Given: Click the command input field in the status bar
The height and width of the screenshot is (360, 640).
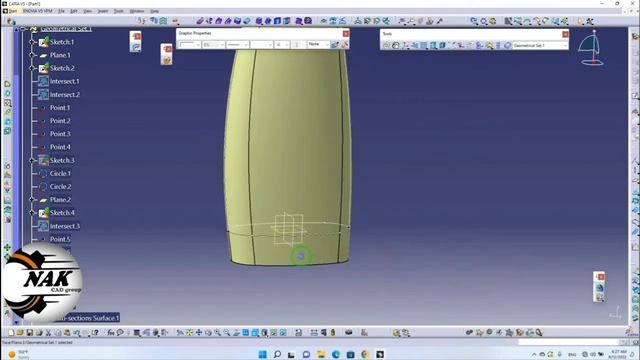Looking at the screenshot, I should [x=569, y=342].
